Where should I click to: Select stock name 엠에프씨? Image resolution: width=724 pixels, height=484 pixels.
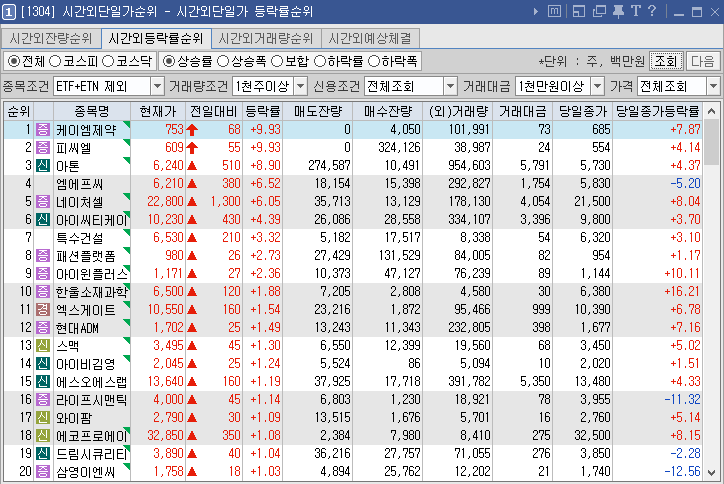(x=79, y=184)
